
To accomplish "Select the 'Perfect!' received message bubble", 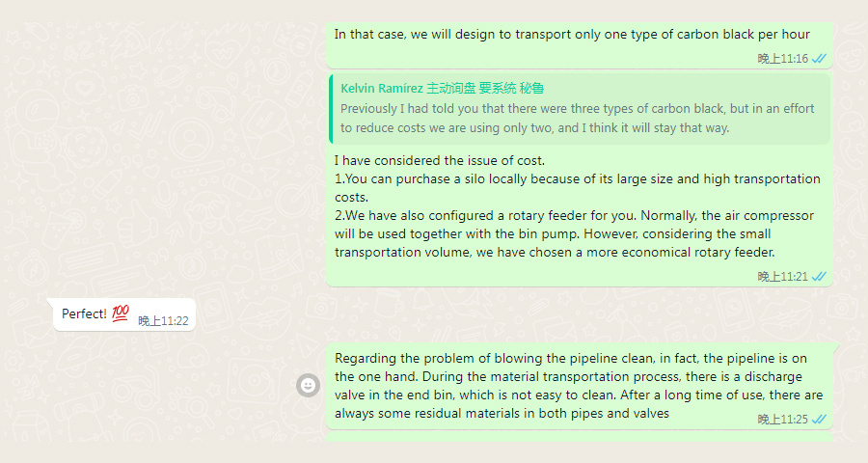I will (124, 314).
